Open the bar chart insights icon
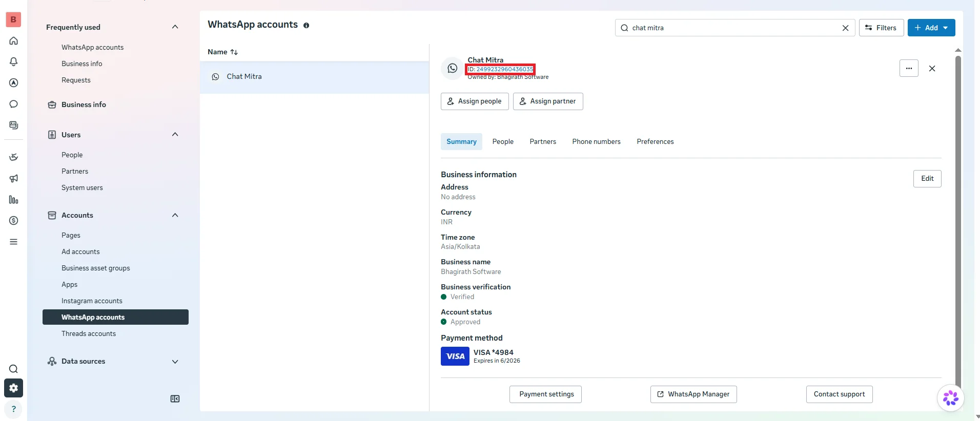 (14, 200)
